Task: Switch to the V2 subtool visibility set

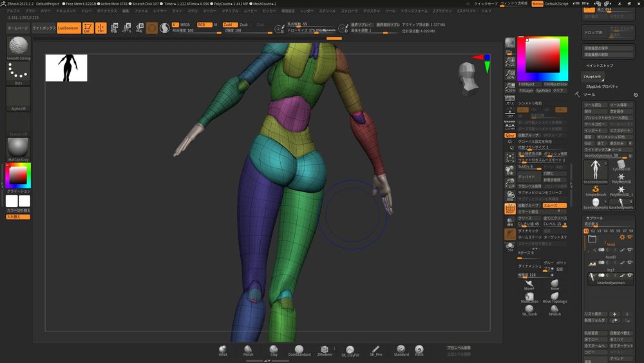Action: [x=592, y=231]
